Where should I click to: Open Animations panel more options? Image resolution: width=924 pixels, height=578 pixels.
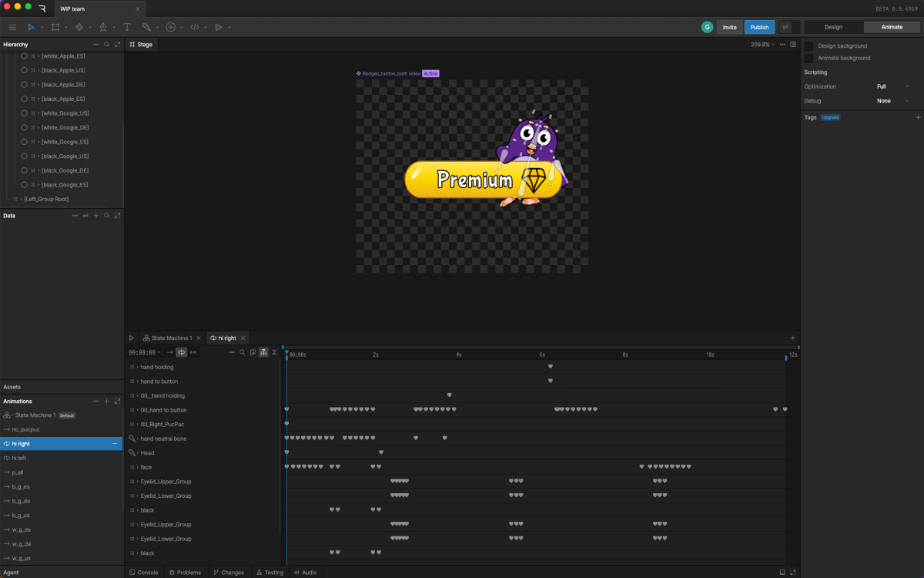96,402
